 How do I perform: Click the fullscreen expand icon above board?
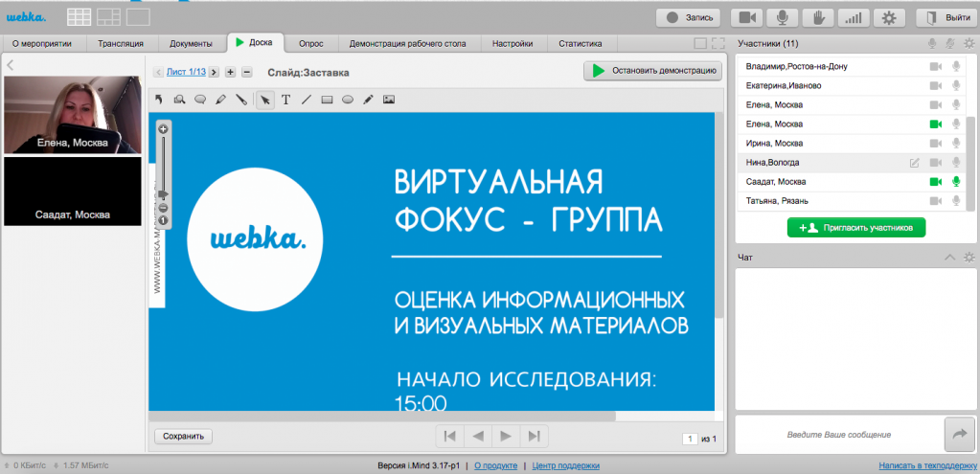pyautogui.click(x=718, y=44)
